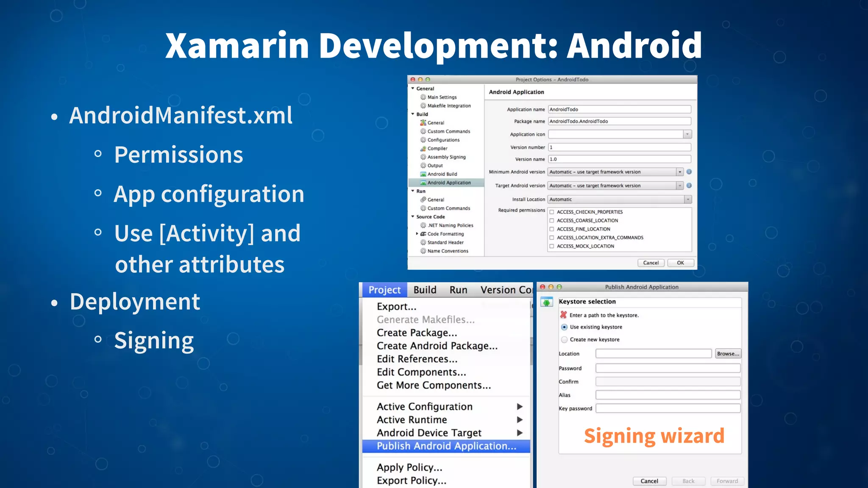Select Android Application tree item
The height and width of the screenshot is (488, 868).
point(448,183)
